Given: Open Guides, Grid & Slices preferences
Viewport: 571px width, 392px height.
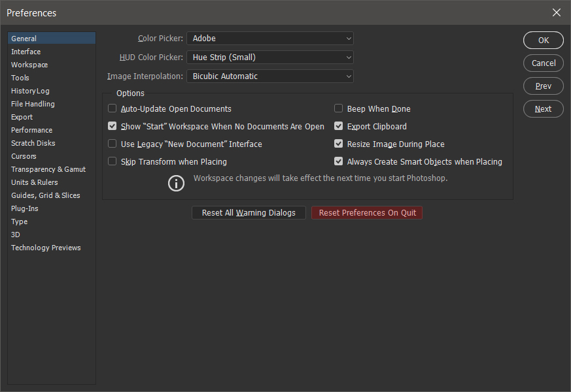Looking at the screenshot, I should (52, 195).
